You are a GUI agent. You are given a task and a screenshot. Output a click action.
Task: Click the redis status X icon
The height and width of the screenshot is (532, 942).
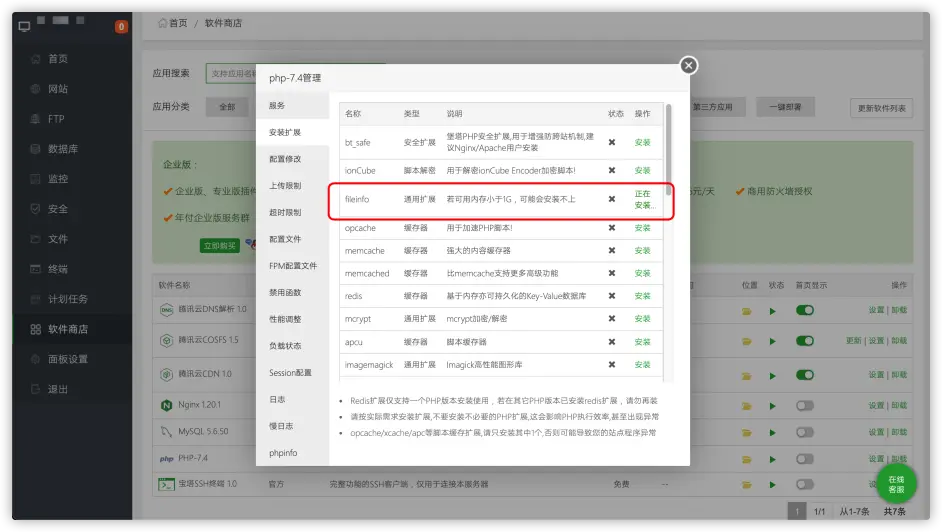coord(612,295)
